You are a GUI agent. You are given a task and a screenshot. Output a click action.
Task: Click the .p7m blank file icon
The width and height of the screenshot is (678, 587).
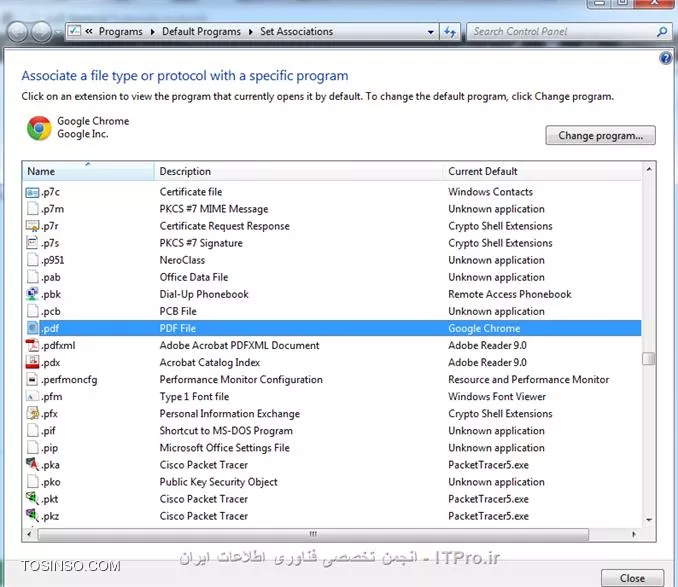(x=32, y=209)
